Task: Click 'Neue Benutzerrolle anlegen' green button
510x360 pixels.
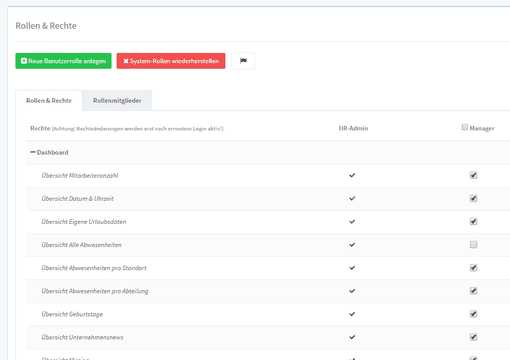Action: (63, 61)
